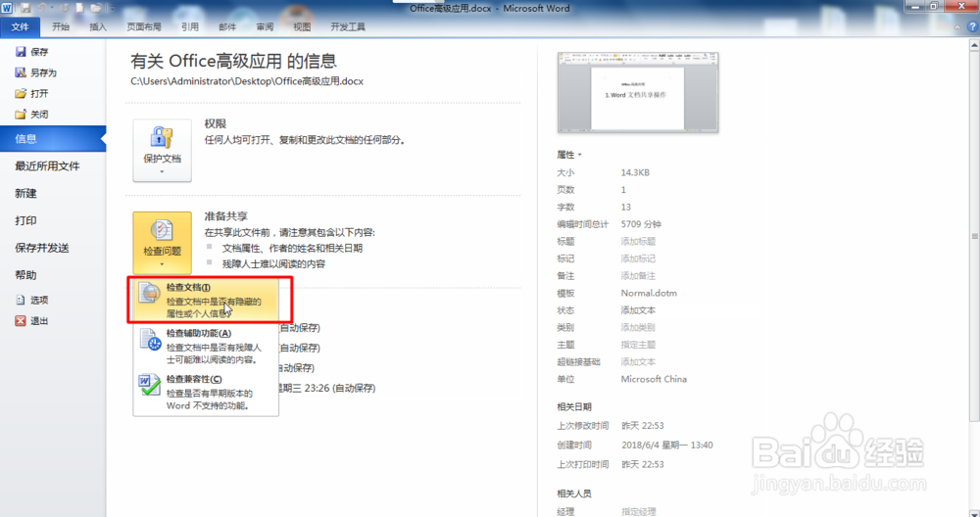Screen dimensions: 980x517
Task: Click the Normal.dotm template value
Action: [649, 293]
